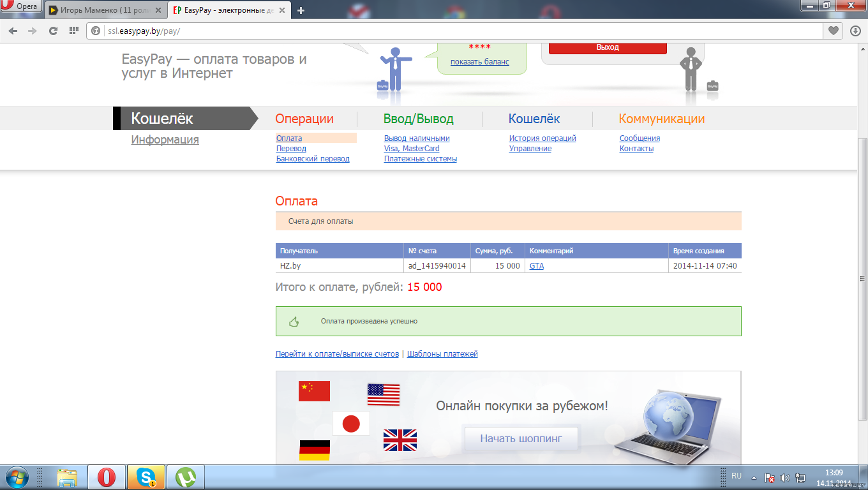
Task: Bookmark the page with the heart icon
Action: (x=834, y=31)
